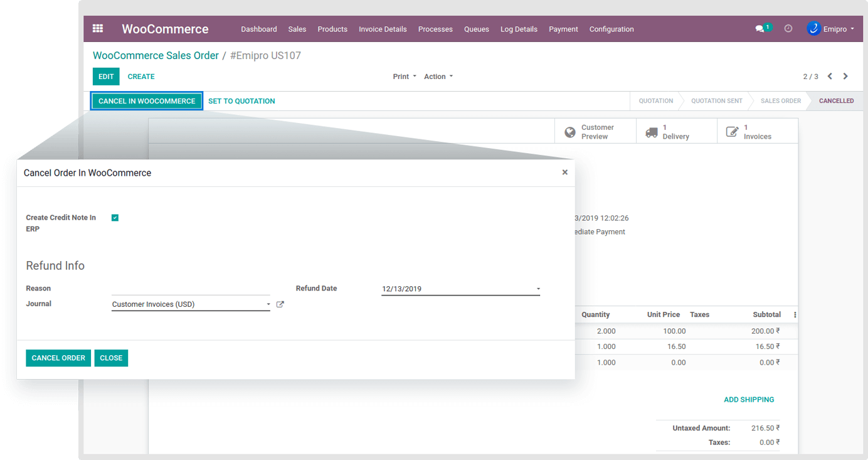Open the Sales menu
This screenshot has width=868, height=460.
pyautogui.click(x=297, y=29)
